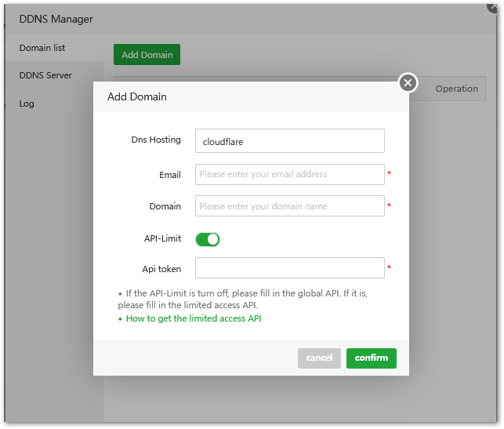
Task: Disable the API-Limit toggle switch
Action: click(208, 239)
